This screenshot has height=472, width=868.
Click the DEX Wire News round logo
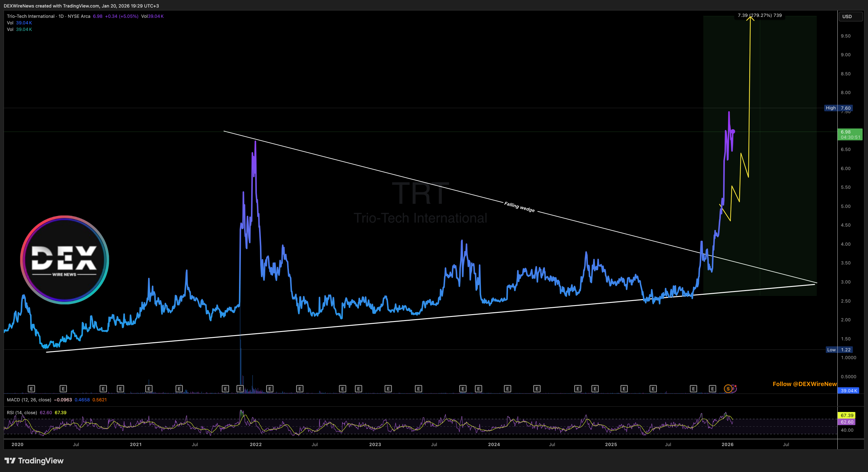(64, 259)
